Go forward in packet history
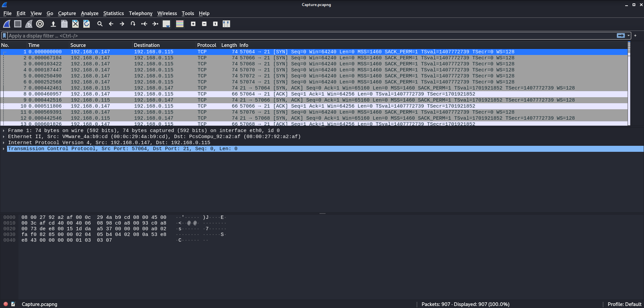Image resolution: width=644 pixels, height=308 pixels. 122,24
